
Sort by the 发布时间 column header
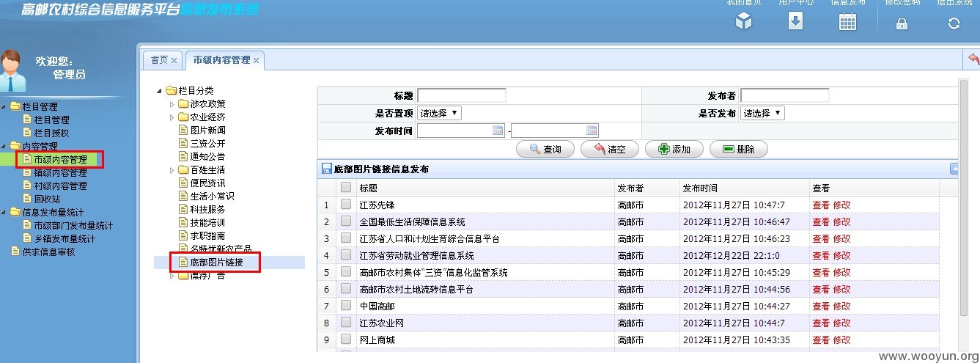[x=744, y=188]
